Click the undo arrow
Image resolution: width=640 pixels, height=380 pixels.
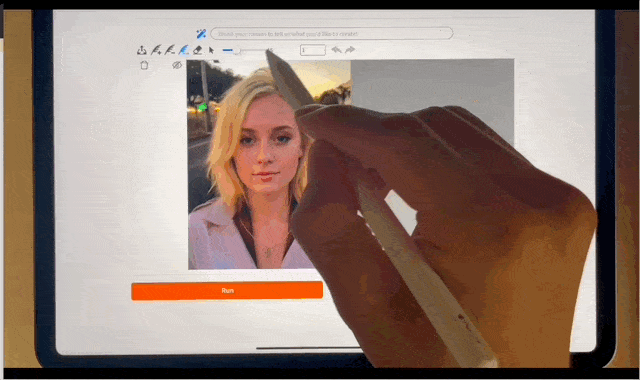pyautogui.click(x=336, y=50)
